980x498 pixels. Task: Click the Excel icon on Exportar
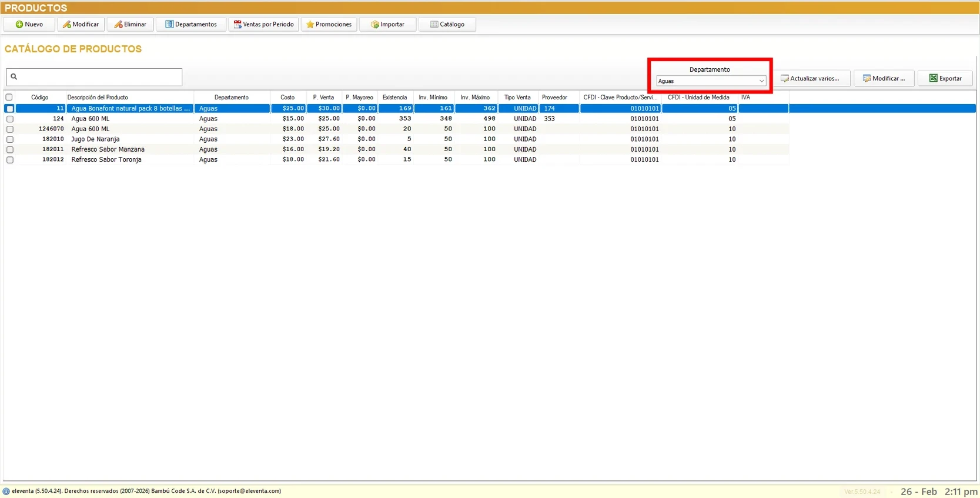pyautogui.click(x=933, y=78)
